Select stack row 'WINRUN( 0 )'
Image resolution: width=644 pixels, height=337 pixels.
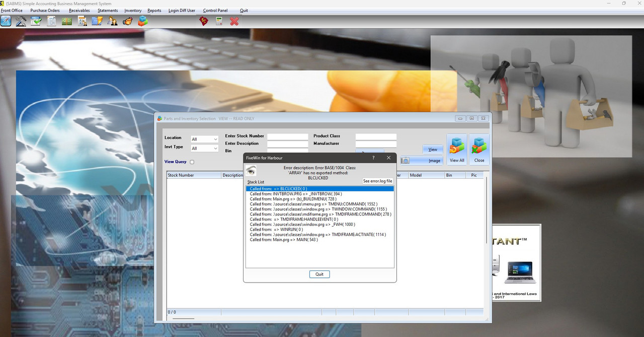pos(320,229)
